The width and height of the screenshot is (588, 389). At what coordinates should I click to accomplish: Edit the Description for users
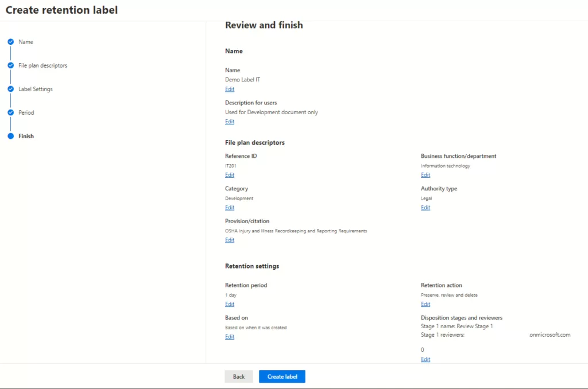(230, 122)
